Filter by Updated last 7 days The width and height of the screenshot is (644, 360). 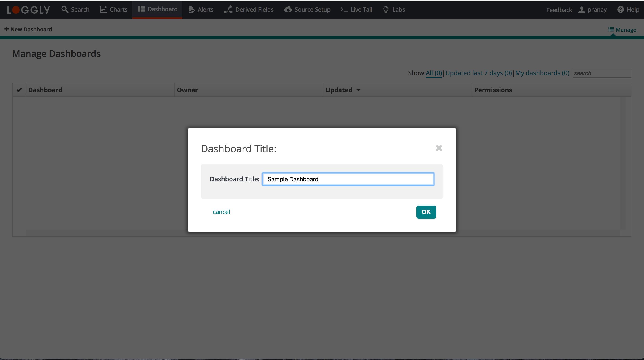(479, 73)
